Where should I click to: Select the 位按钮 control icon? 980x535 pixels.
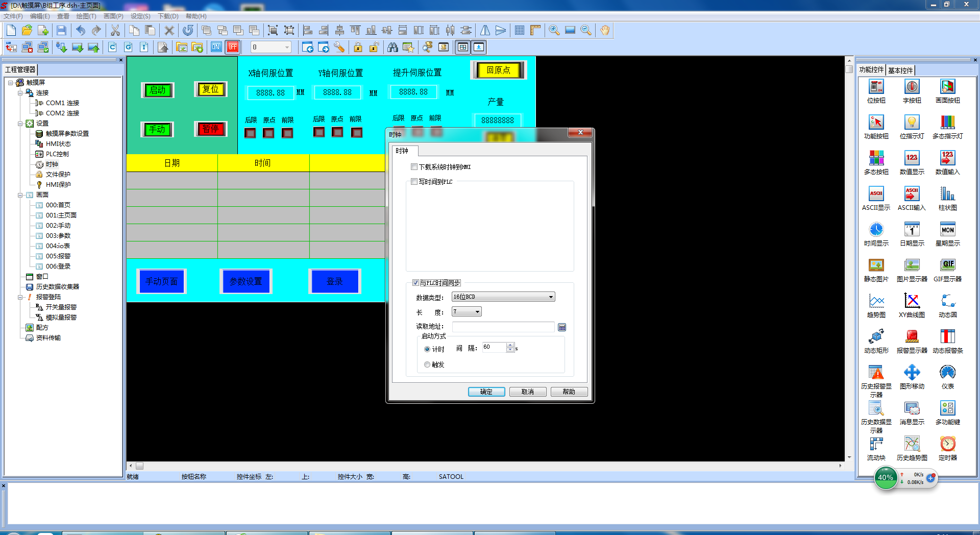point(876,87)
